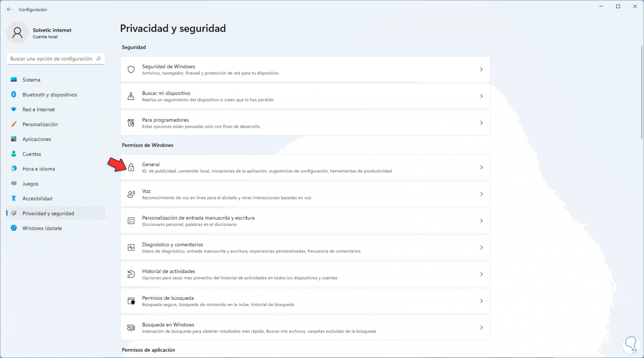Click the Para programadores tools icon
The width and height of the screenshot is (644, 358).
click(131, 123)
